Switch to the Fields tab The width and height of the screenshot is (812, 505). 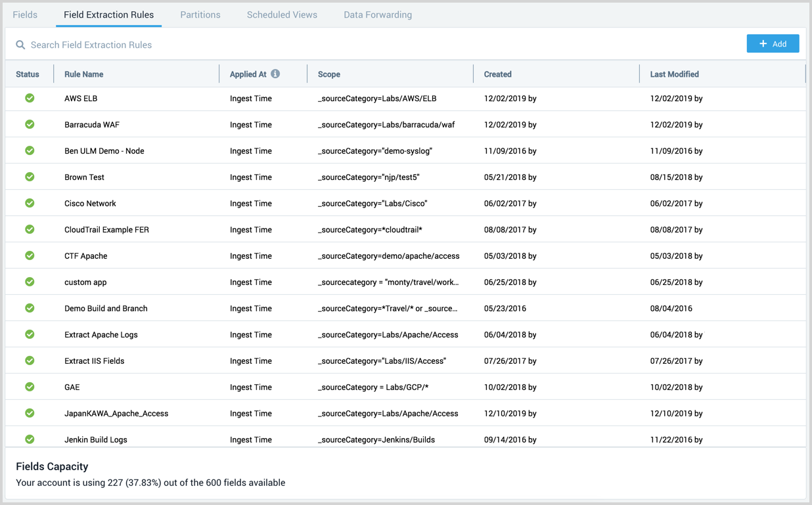tap(25, 14)
